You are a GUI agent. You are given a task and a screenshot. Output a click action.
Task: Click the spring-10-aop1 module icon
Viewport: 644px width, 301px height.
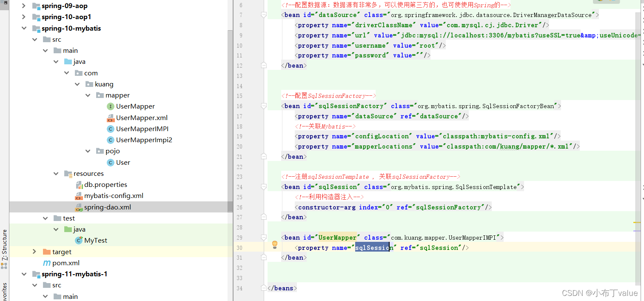click(36, 17)
